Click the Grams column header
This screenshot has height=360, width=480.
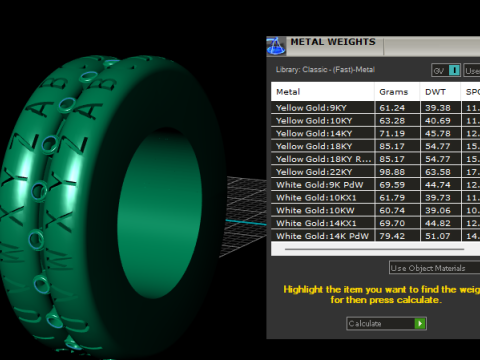pos(397,92)
